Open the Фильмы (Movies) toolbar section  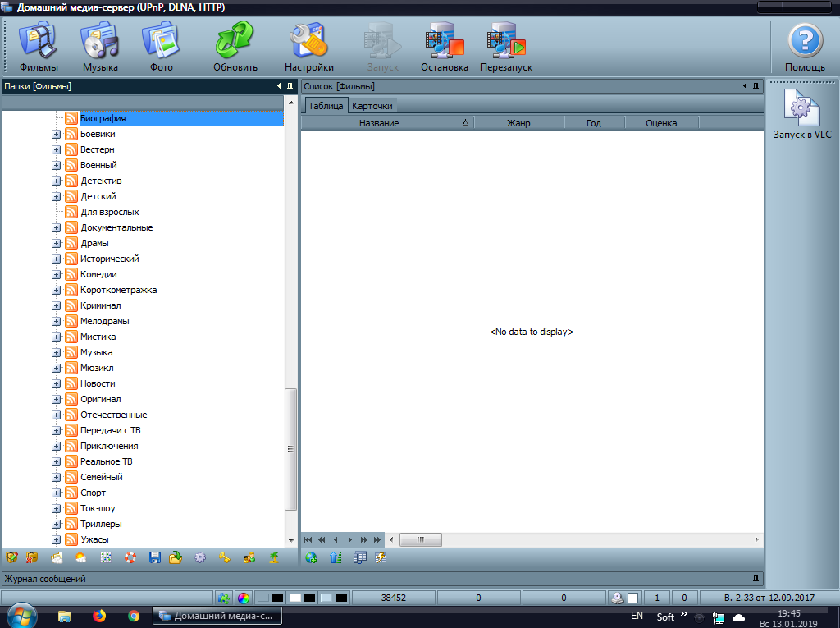tap(39, 46)
